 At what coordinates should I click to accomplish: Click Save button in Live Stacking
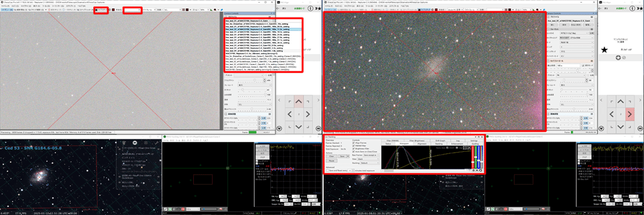(x=342, y=156)
